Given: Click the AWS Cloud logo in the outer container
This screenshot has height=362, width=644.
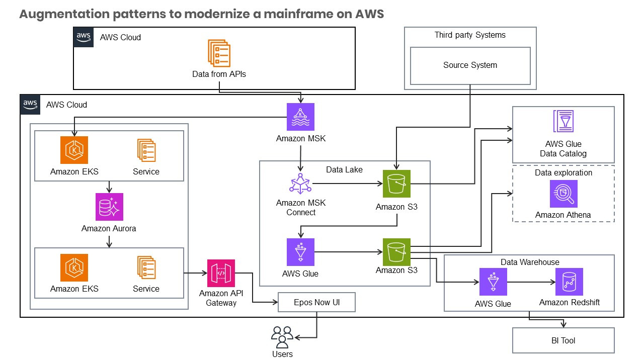Looking at the screenshot, I should pos(30,105).
